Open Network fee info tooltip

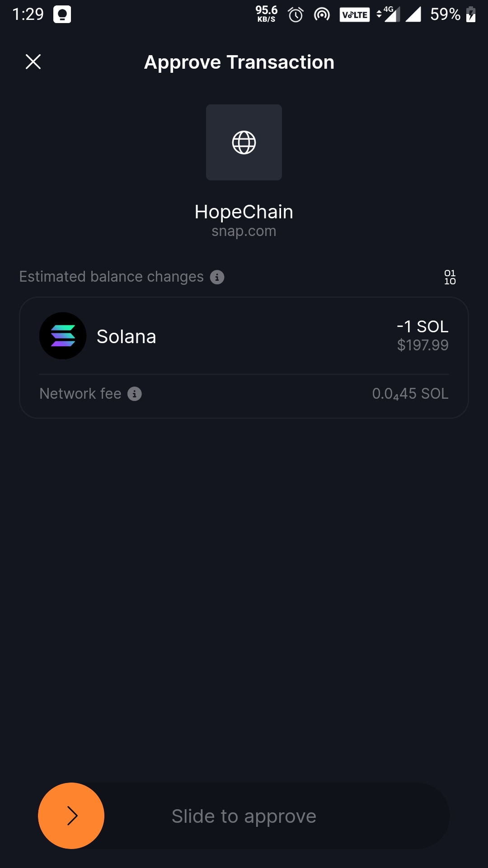(x=135, y=394)
